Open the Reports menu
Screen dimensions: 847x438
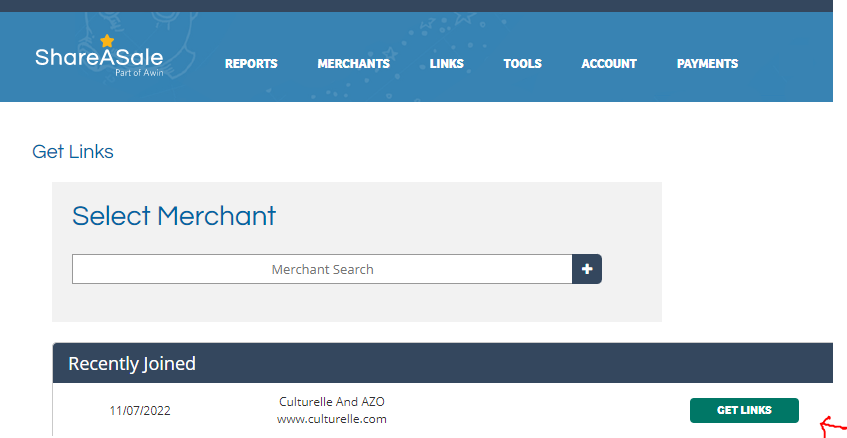[251, 64]
